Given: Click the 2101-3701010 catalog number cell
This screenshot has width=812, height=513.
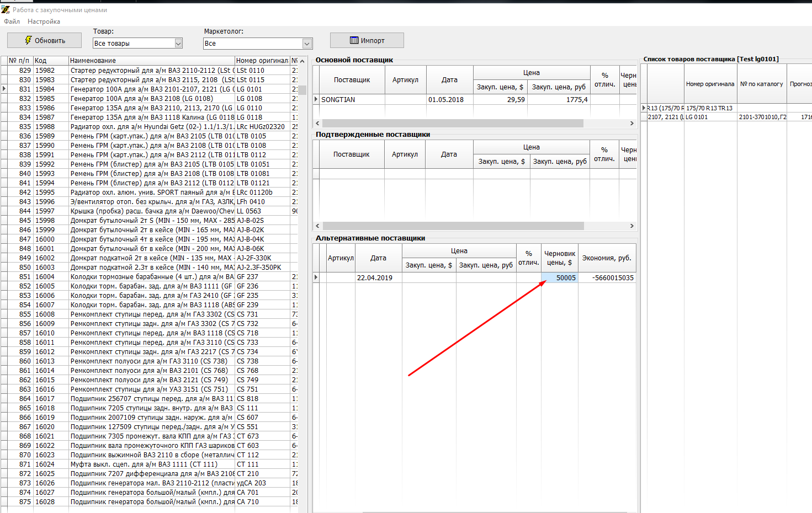Looking at the screenshot, I should click(x=762, y=117).
